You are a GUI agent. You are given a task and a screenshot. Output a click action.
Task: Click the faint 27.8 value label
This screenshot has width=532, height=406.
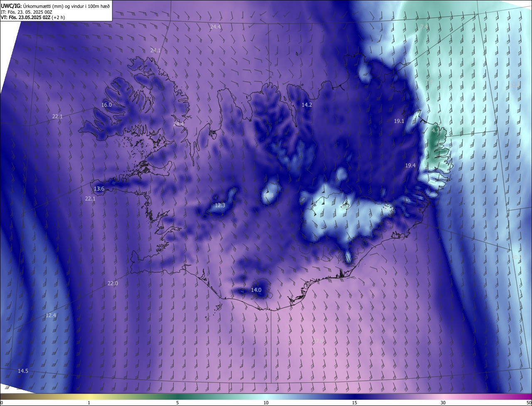click(318, 341)
